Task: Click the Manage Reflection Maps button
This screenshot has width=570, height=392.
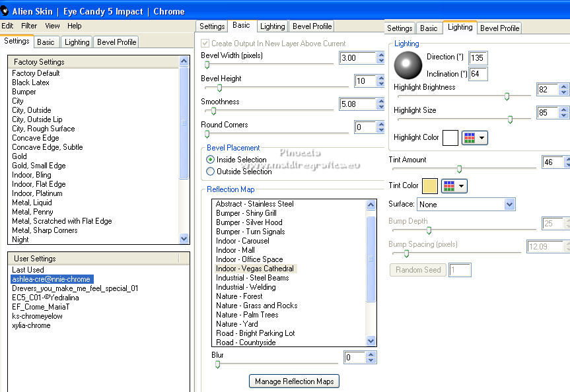Action: pyautogui.click(x=294, y=381)
